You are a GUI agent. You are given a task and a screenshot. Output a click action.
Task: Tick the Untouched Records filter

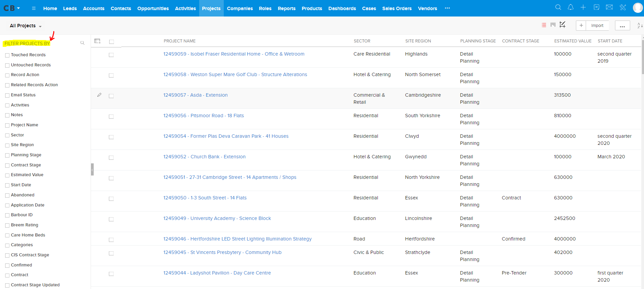7,65
